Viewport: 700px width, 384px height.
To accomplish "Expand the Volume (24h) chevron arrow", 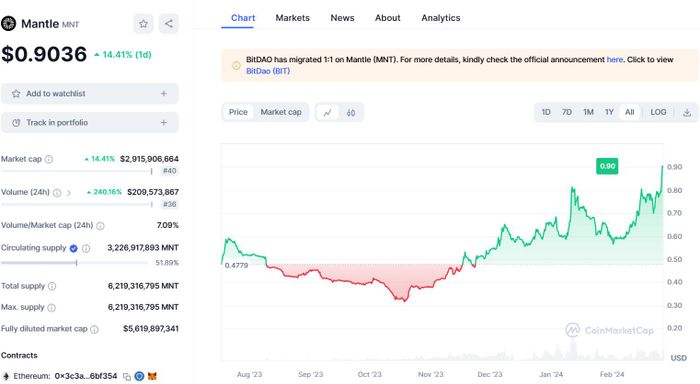I will [x=69, y=193].
